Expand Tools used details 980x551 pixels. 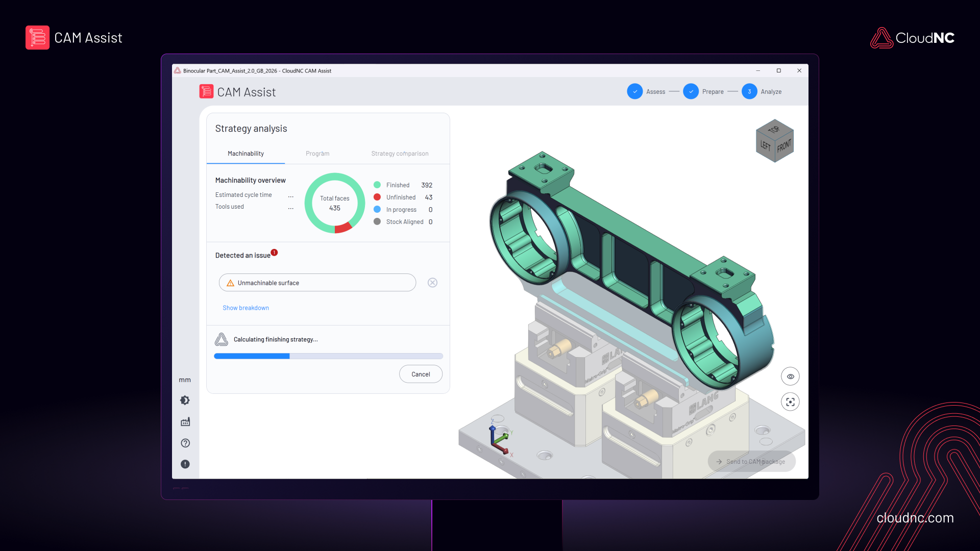(290, 208)
